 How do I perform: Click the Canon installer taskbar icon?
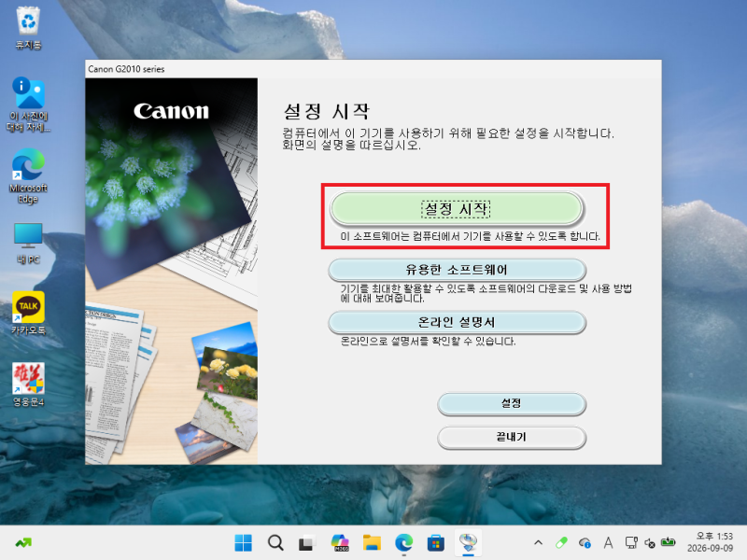468,542
